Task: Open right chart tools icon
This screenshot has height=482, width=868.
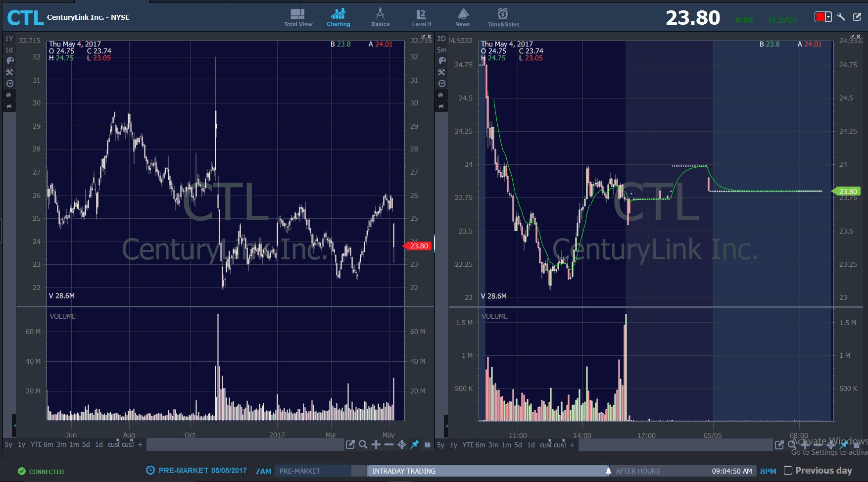Action: click(x=442, y=72)
